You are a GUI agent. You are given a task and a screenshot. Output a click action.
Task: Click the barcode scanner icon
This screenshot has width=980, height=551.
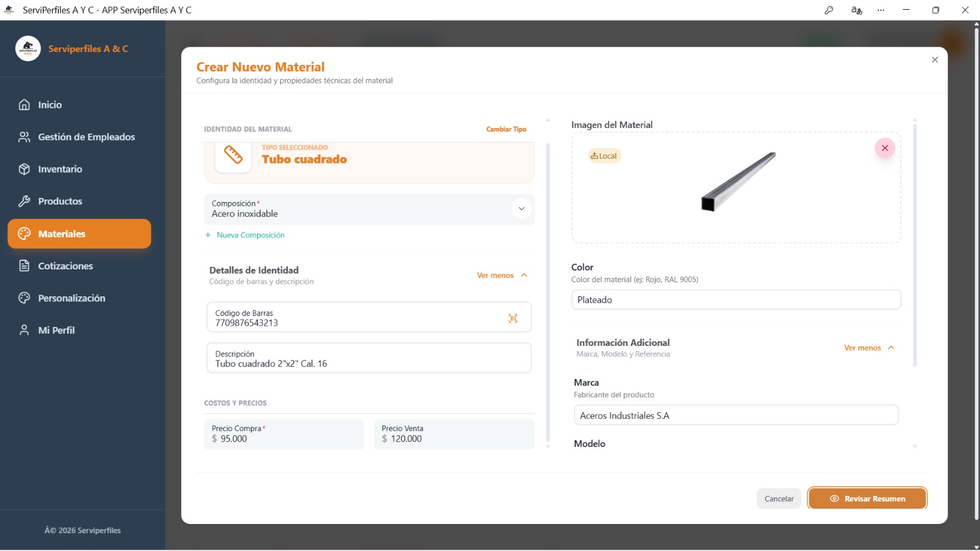pyautogui.click(x=513, y=318)
